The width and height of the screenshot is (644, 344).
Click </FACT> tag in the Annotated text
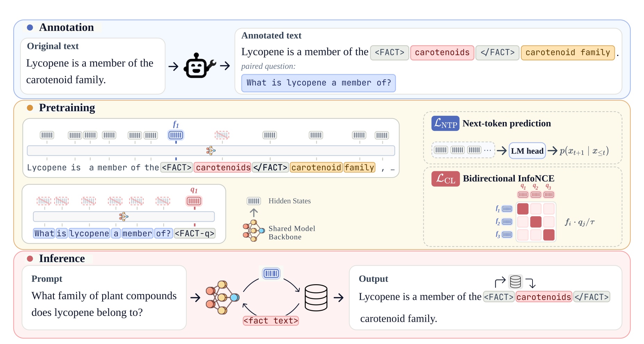tap(497, 53)
